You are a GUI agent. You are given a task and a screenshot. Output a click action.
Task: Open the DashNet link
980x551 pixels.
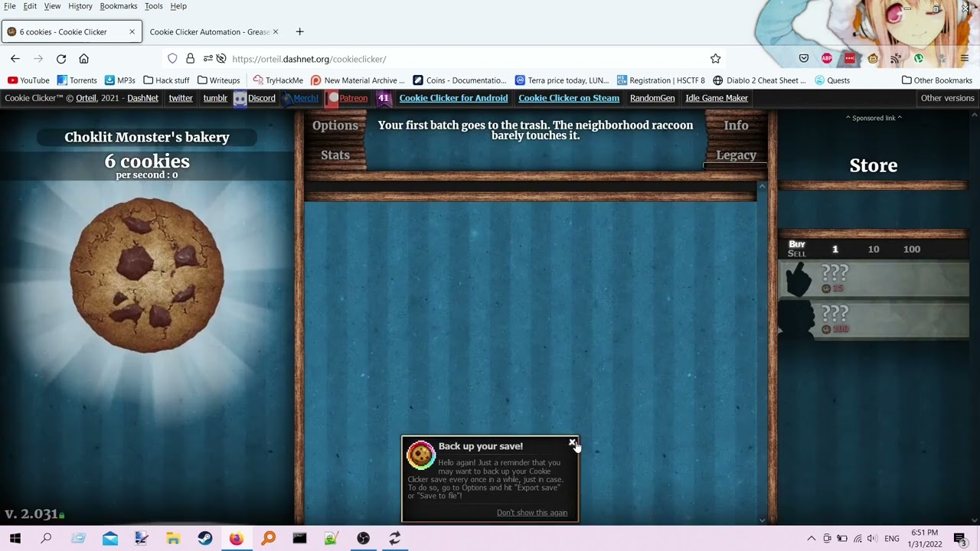coord(142,98)
